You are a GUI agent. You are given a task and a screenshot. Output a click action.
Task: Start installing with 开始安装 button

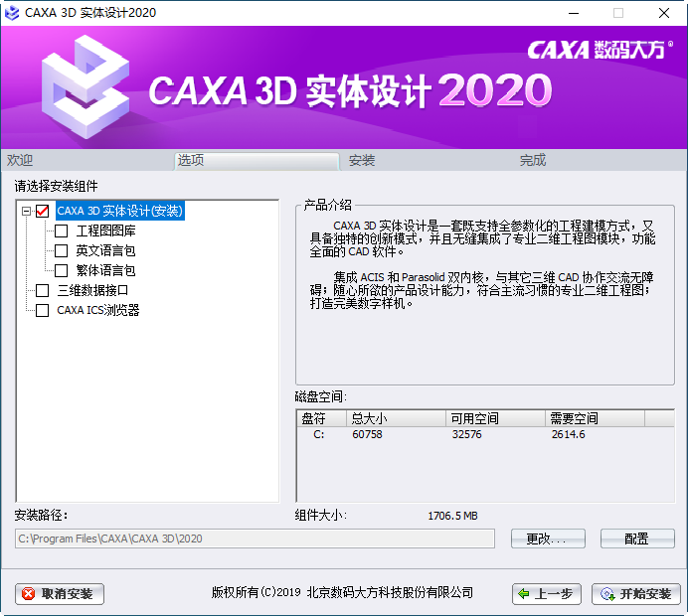(636, 594)
